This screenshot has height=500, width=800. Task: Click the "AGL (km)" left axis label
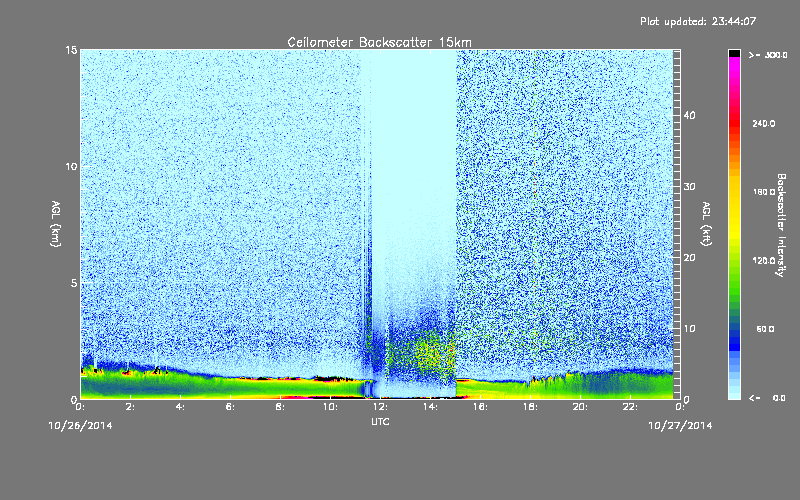(56, 224)
